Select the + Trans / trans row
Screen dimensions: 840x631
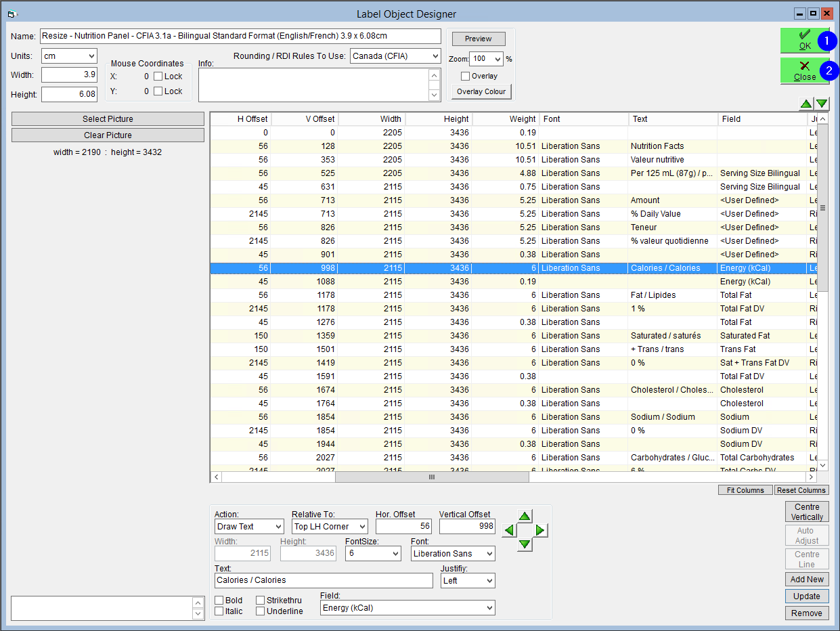pyautogui.click(x=514, y=349)
